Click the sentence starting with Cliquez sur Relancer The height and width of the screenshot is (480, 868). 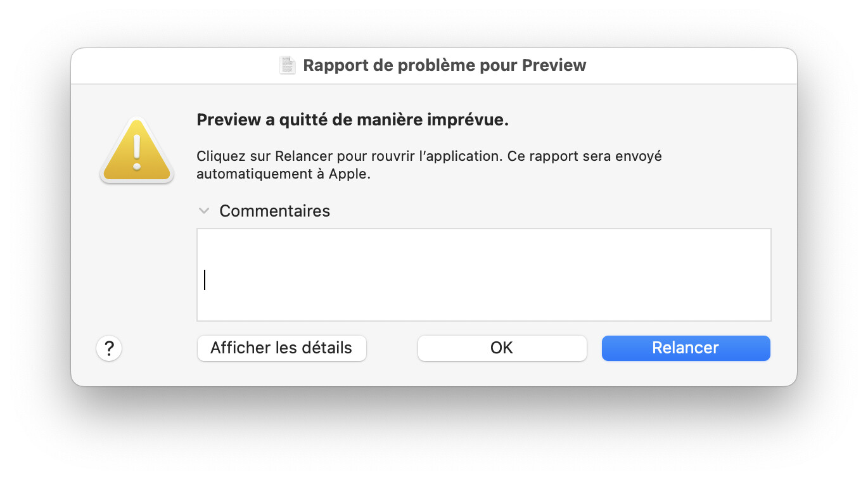coord(429,156)
